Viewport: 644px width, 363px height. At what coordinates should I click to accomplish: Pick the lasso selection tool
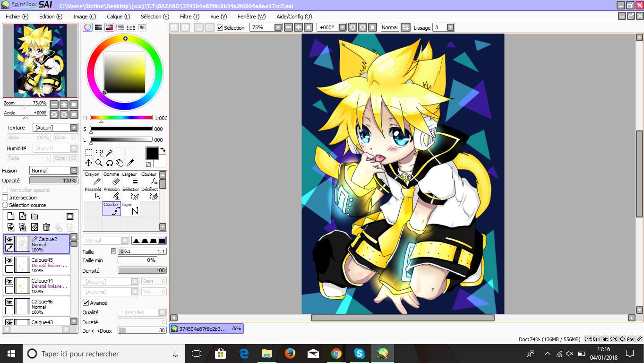(99, 153)
